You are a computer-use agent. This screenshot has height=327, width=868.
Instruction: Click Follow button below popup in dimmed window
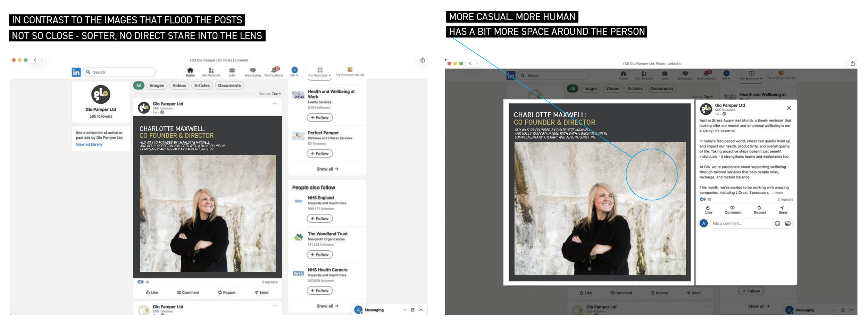[x=751, y=291]
